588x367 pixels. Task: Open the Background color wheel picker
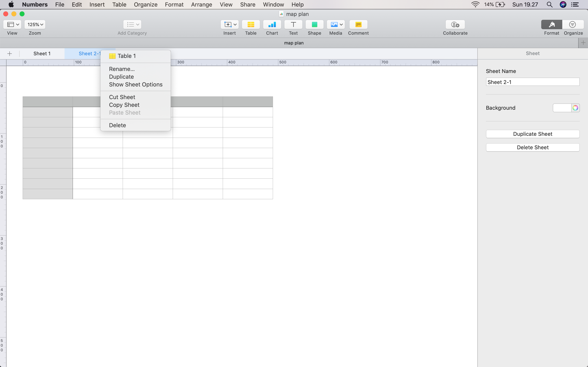coord(575,108)
